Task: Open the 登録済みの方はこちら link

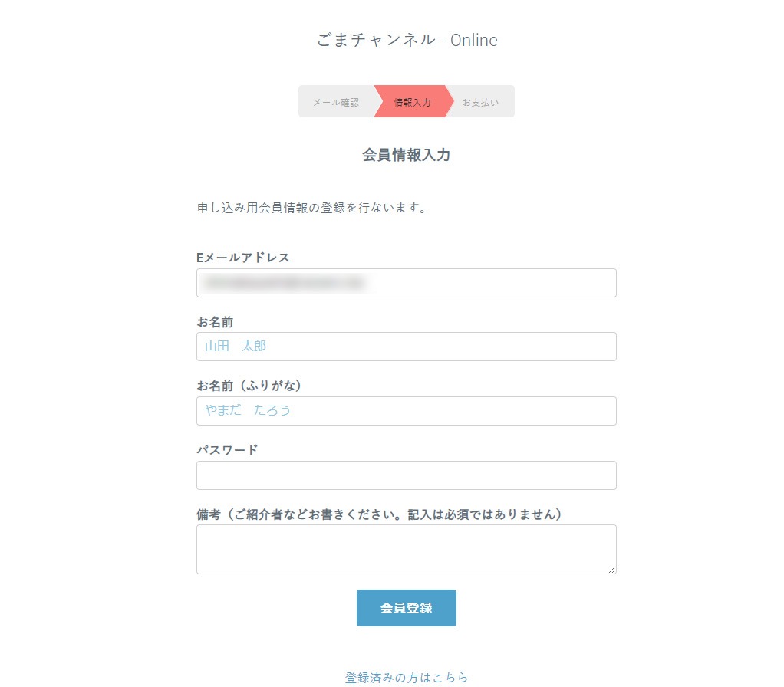Action: tap(407, 678)
